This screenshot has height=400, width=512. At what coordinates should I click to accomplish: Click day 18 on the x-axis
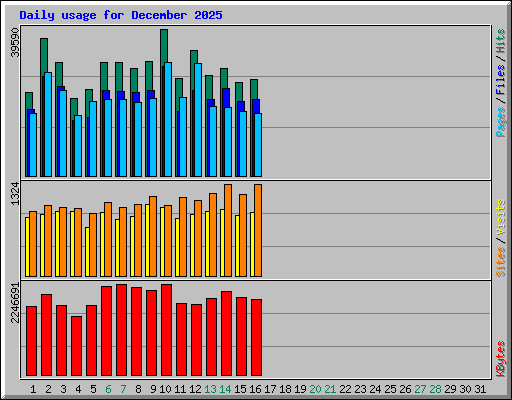(285, 389)
